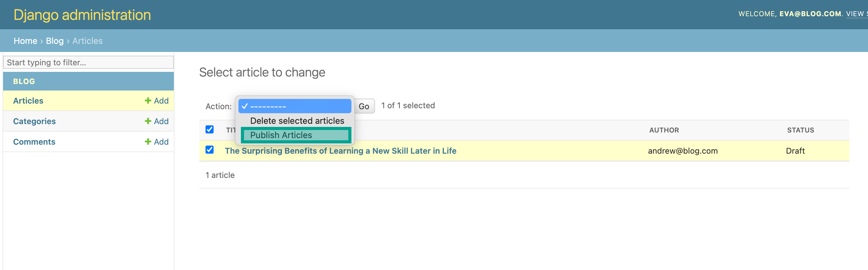Open the article titled The Surprising Benefits of Learning
The image size is (868, 270).
(x=340, y=151)
